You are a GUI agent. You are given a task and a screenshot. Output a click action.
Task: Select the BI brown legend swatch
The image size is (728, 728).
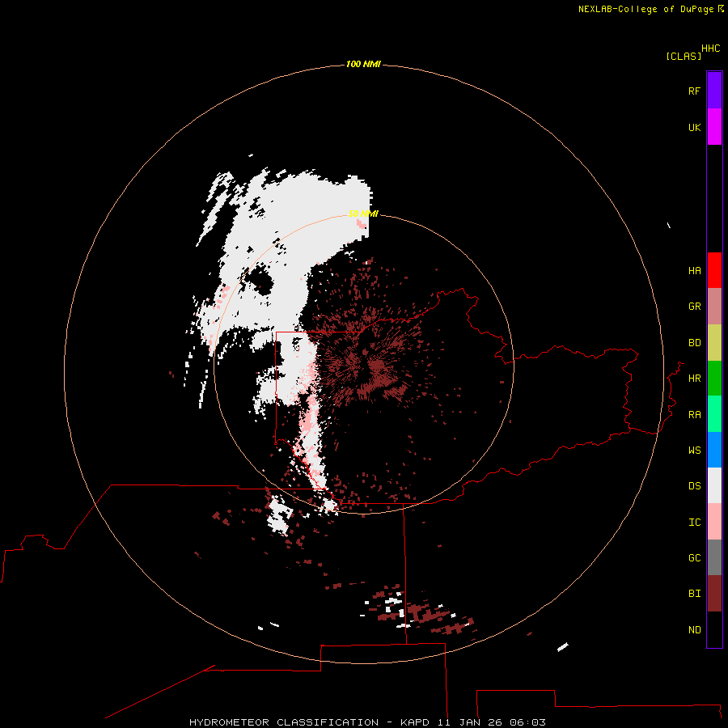[714, 594]
